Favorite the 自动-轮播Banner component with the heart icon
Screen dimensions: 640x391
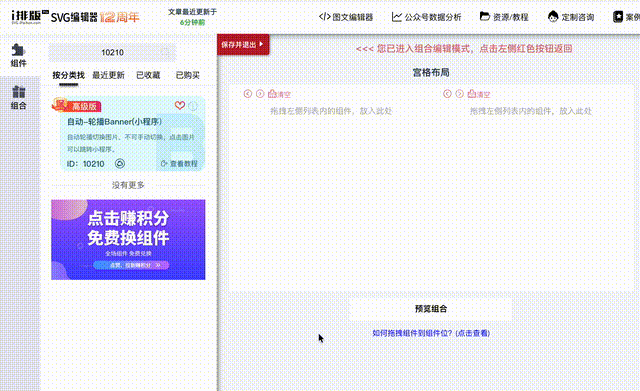pos(180,105)
